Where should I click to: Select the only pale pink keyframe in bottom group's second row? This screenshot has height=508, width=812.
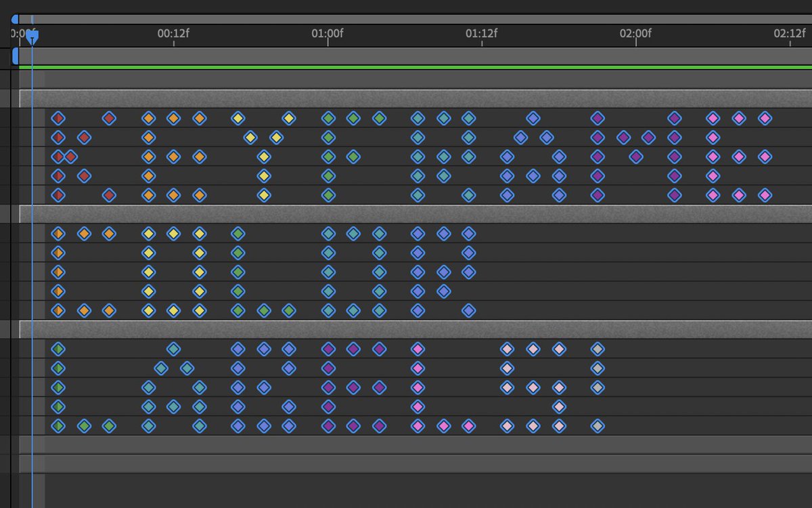click(507, 368)
